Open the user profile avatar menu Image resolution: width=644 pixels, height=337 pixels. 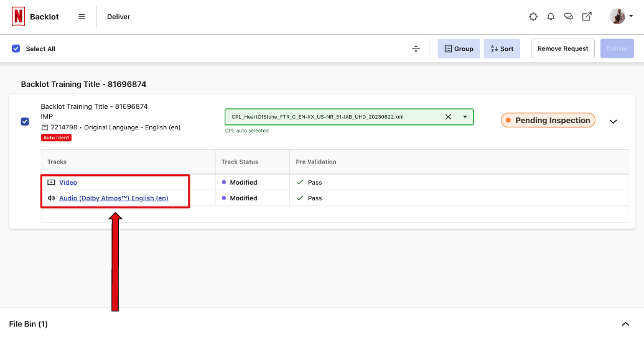coord(621,16)
